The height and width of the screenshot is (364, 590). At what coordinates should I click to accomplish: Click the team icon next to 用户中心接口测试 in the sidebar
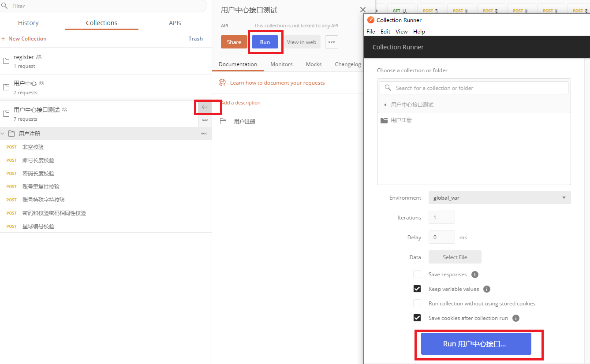point(64,110)
